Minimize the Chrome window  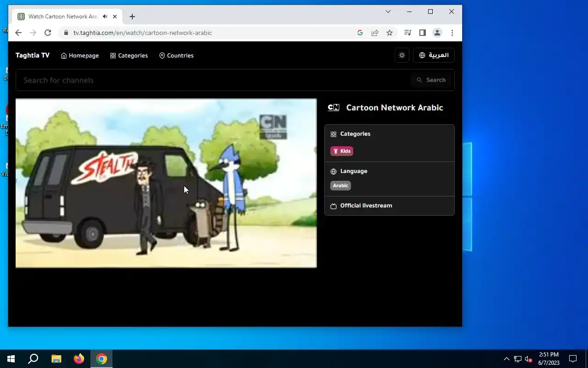(409, 12)
